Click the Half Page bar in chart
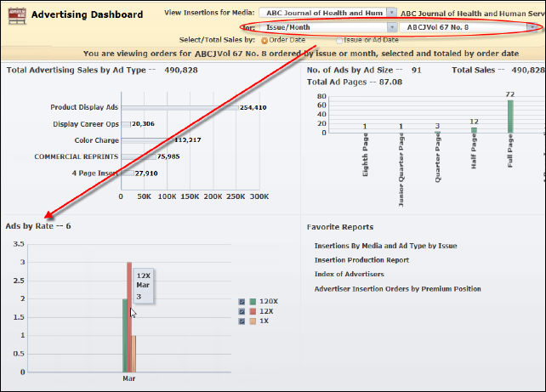546x392 pixels. coord(474,130)
